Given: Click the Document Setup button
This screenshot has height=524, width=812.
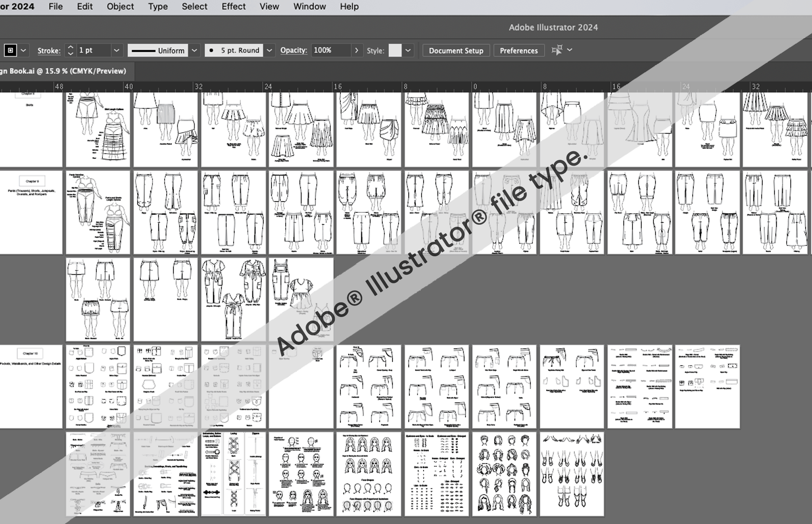Looking at the screenshot, I should pos(456,50).
